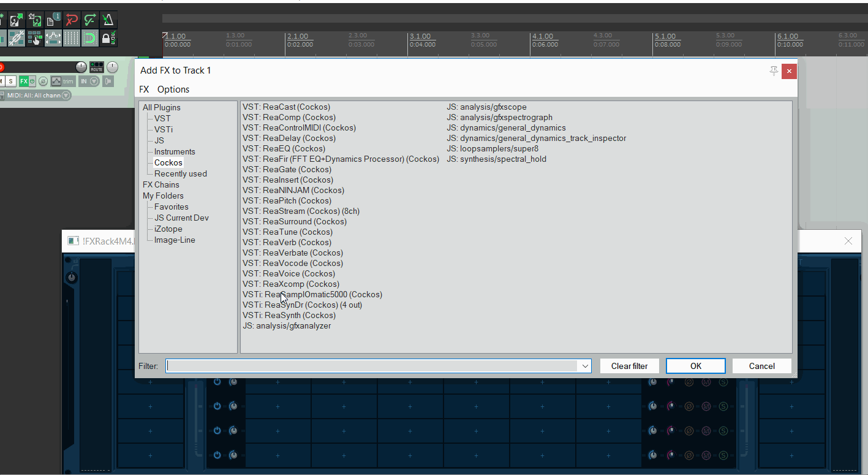
Task: Open the JS Current Dev folder
Action: [x=181, y=218]
